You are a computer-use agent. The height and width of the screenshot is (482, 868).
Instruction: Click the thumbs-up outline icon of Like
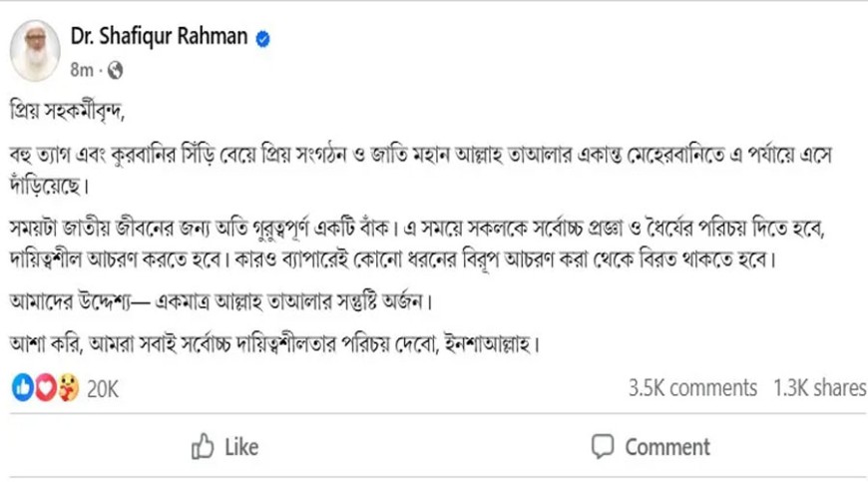[x=203, y=446]
